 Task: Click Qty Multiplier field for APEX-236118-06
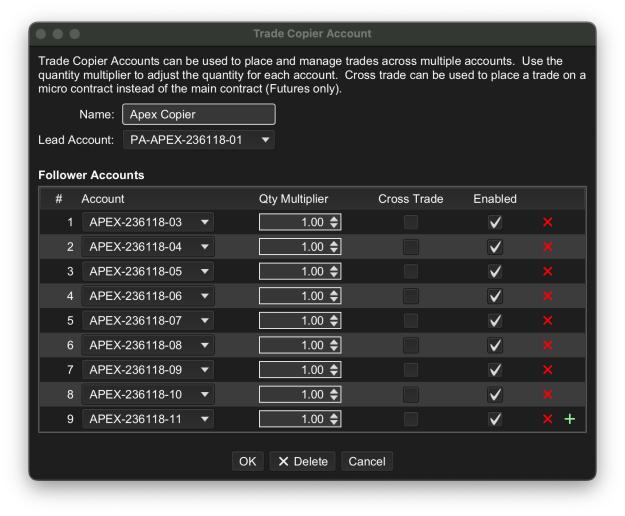[300, 296]
